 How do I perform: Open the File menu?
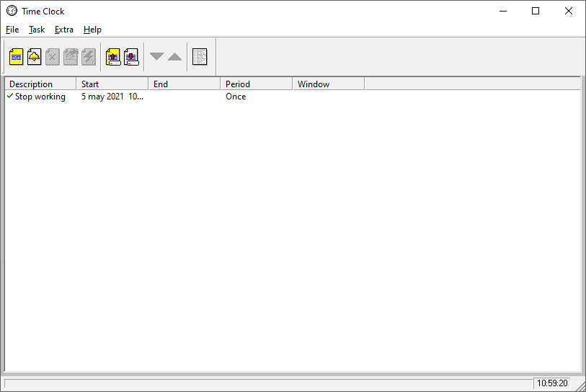click(12, 30)
